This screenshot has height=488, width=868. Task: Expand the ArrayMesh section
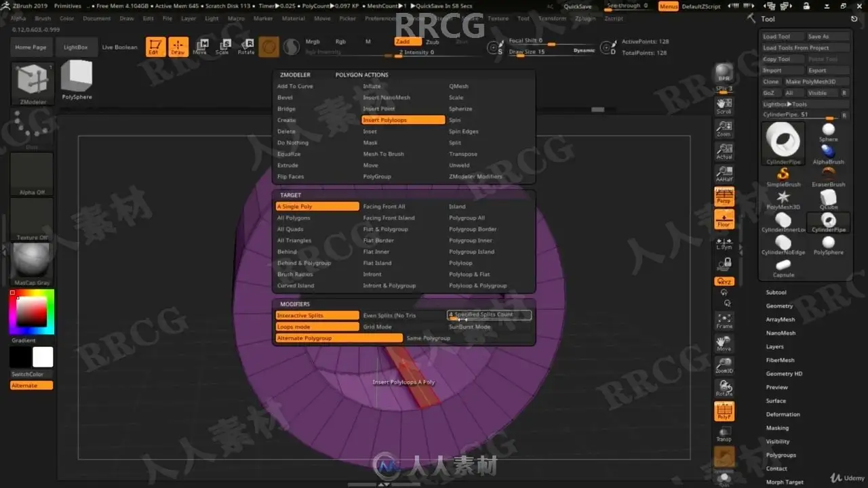pos(780,319)
